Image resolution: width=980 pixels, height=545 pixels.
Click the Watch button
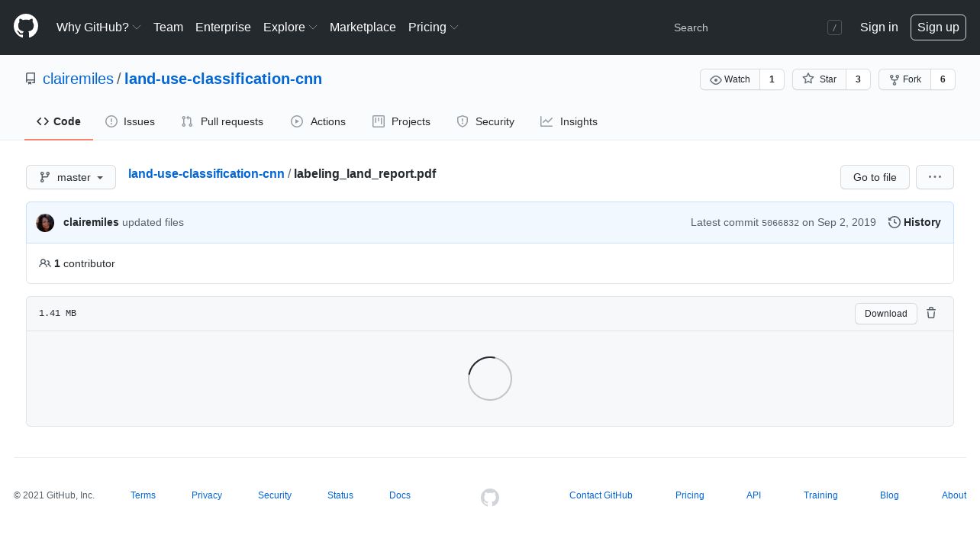coord(730,79)
